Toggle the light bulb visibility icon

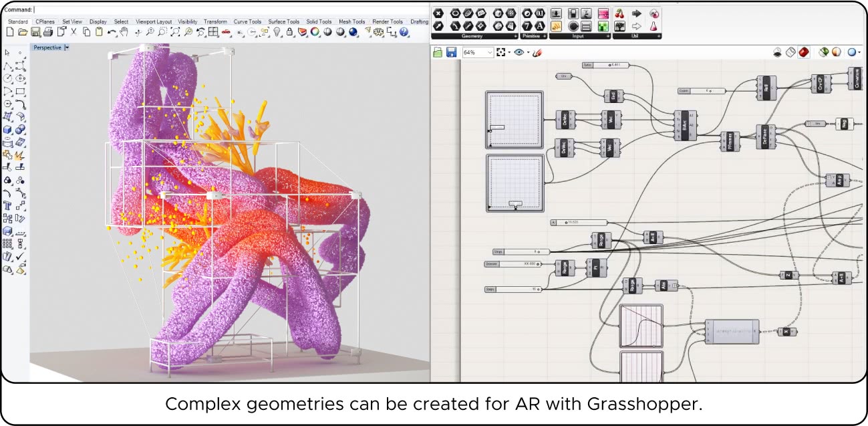coord(277,32)
